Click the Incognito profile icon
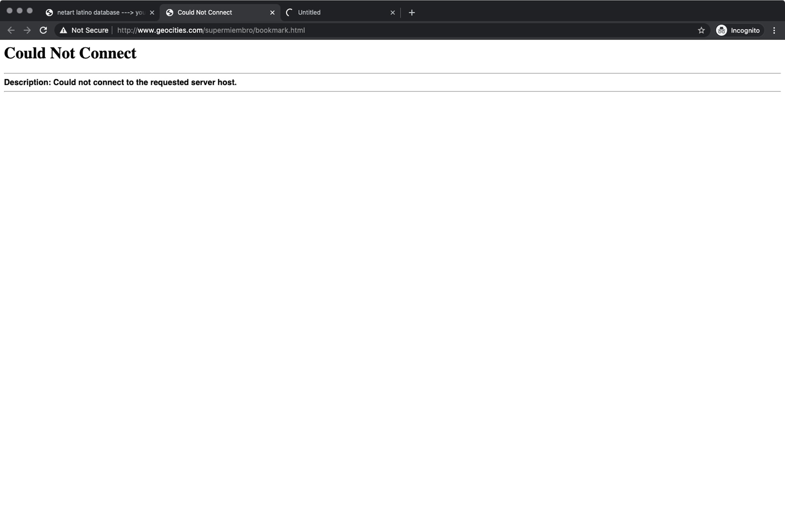The image size is (785, 532). (x=721, y=30)
